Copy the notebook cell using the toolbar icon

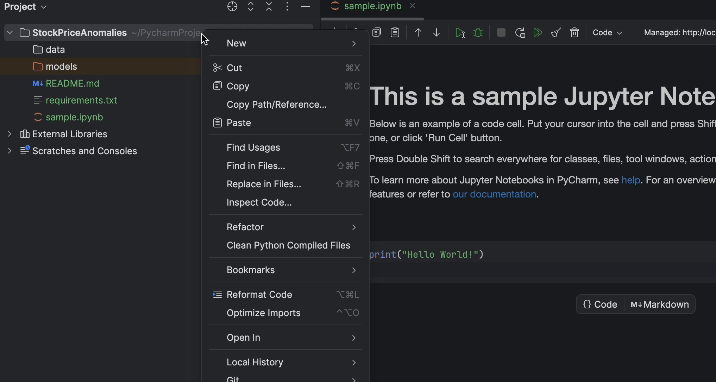click(x=376, y=32)
